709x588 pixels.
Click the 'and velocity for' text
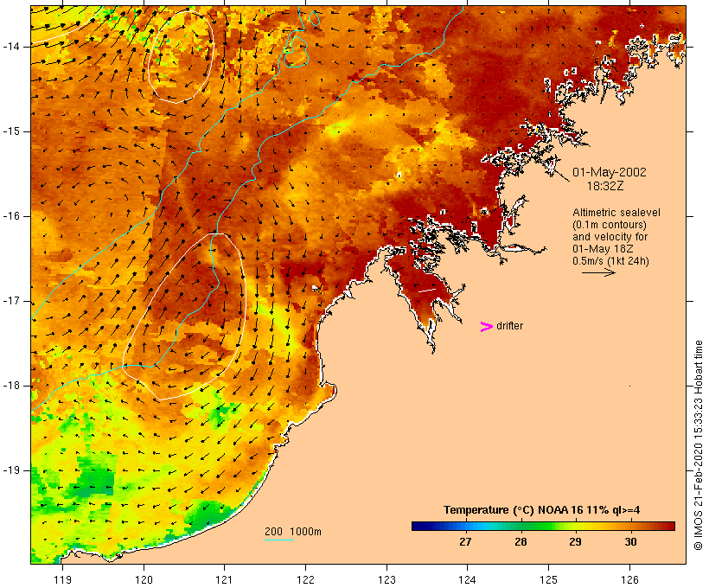pyautogui.click(x=610, y=237)
